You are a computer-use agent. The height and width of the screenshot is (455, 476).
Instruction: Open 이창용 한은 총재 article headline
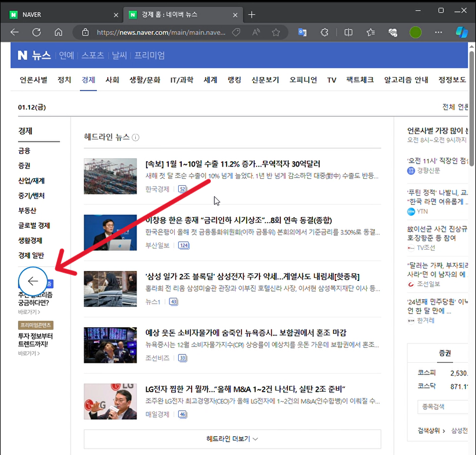point(239,220)
